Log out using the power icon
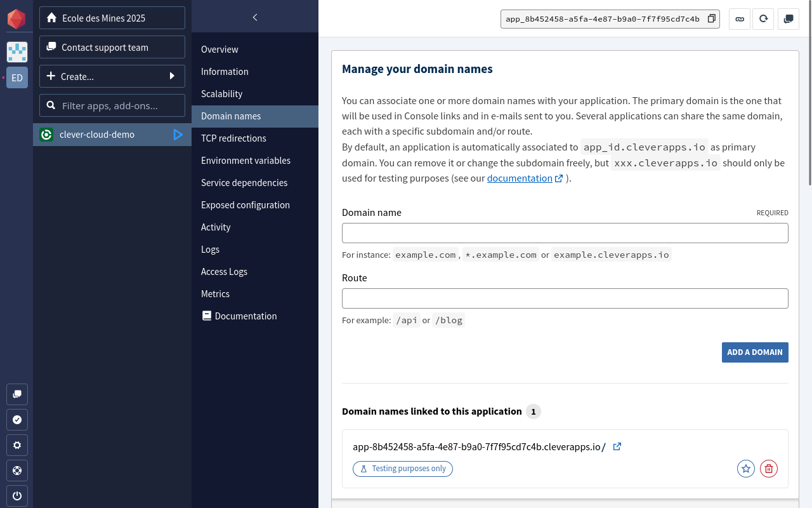This screenshot has width=812, height=508. pyautogui.click(x=17, y=496)
